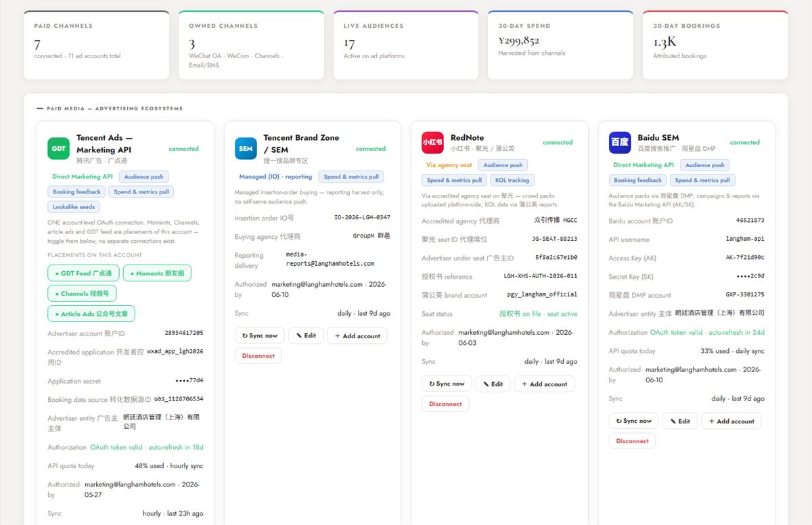This screenshot has height=525, width=812.
Task: Click booking data source uas_1128706534
Action: (x=179, y=399)
